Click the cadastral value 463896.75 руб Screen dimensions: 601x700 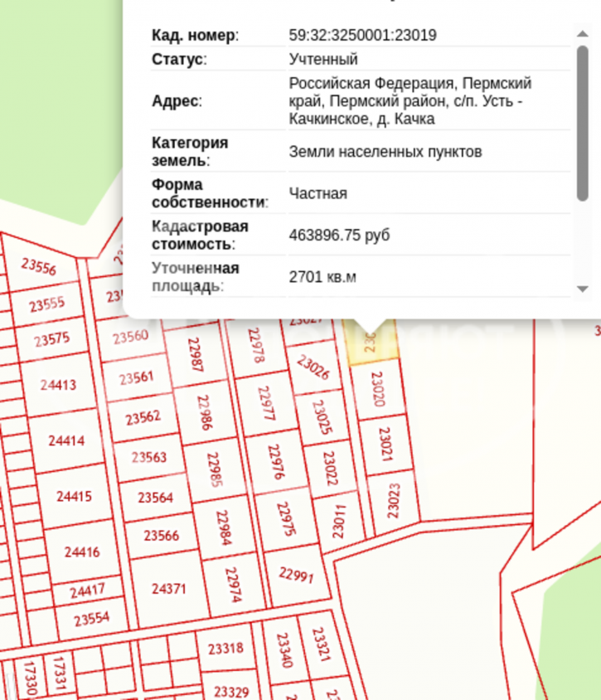pyautogui.click(x=338, y=236)
